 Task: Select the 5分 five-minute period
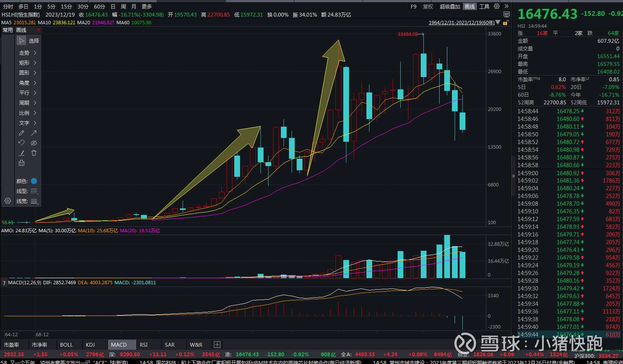pos(52,7)
